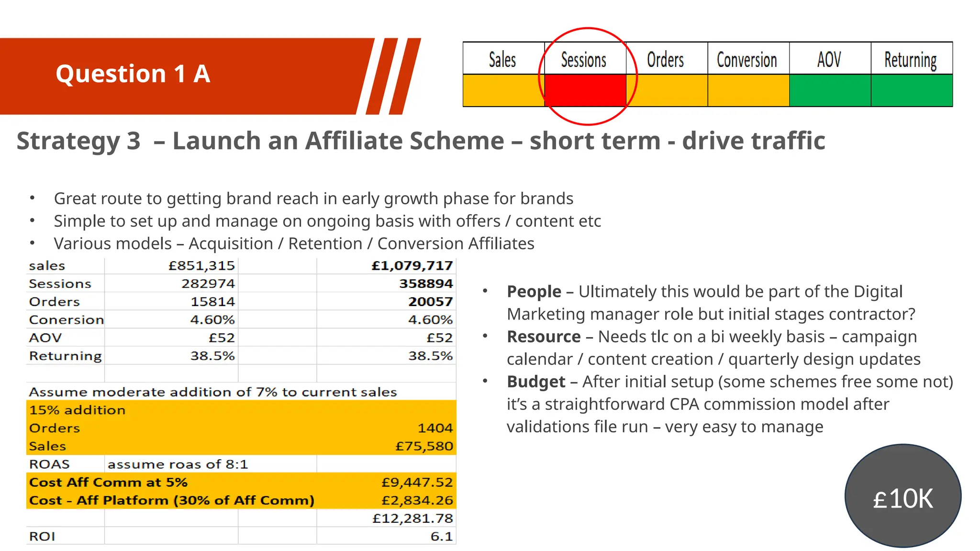Click the green swatch under AOV
The image size is (980, 551).
coord(830,90)
